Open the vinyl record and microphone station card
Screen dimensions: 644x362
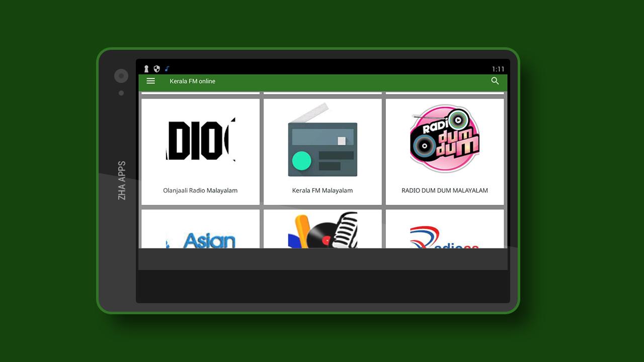click(x=323, y=229)
